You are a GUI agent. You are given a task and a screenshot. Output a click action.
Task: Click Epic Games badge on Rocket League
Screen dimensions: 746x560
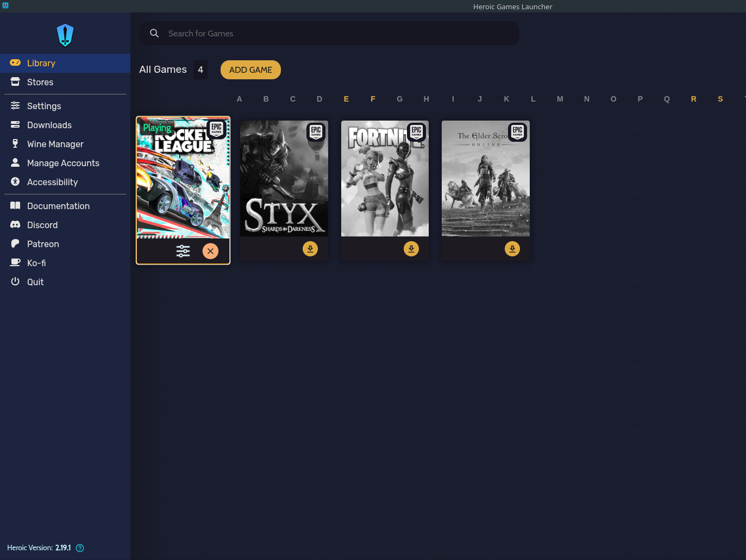tap(217, 129)
